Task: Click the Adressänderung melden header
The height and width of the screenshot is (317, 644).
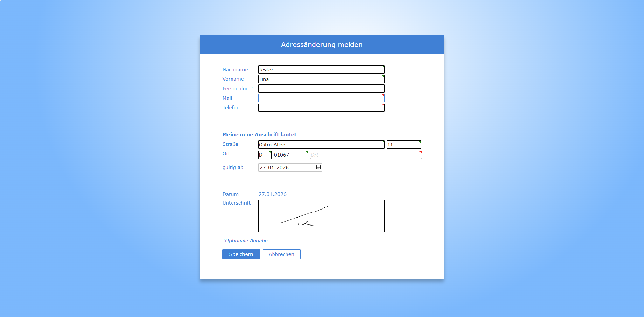Action: pos(322,44)
